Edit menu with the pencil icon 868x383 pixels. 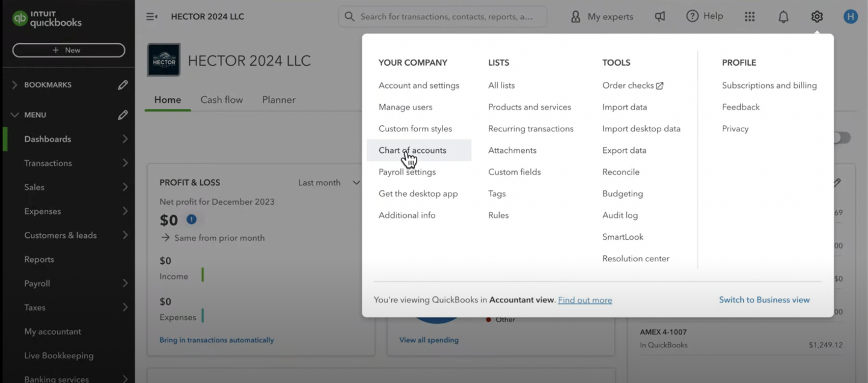pyautogui.click(x=123, y=114)
